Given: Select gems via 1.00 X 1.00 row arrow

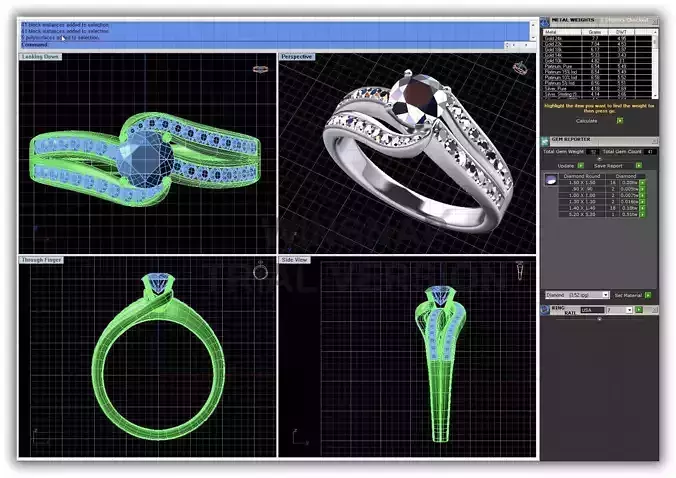Looking at the screenshot, I should (642, 196).
